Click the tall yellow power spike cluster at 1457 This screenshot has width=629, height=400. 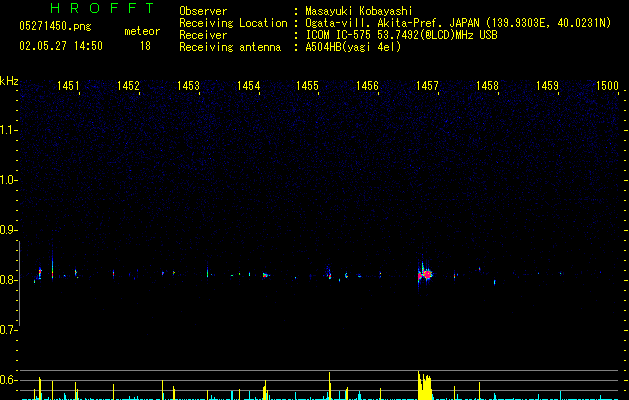point(425,386)
